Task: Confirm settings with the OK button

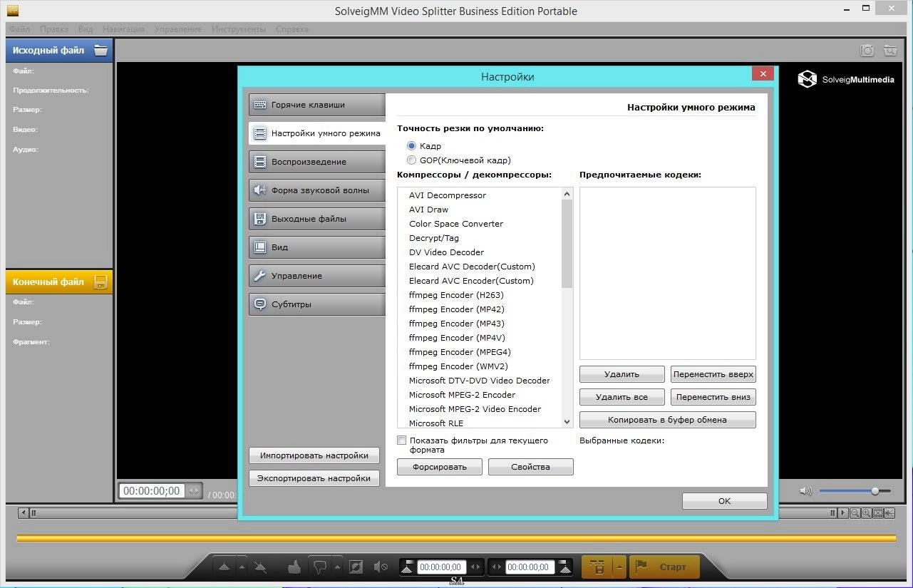Action: 725,501
